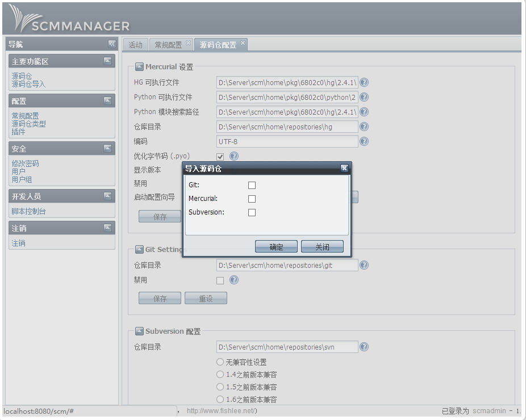Image resolution: width=526 pixels, height=420 pixels.
Task: Select 1.6之前版本兼容 radio option
Action: pyautogui.click(x=220, y=399)
